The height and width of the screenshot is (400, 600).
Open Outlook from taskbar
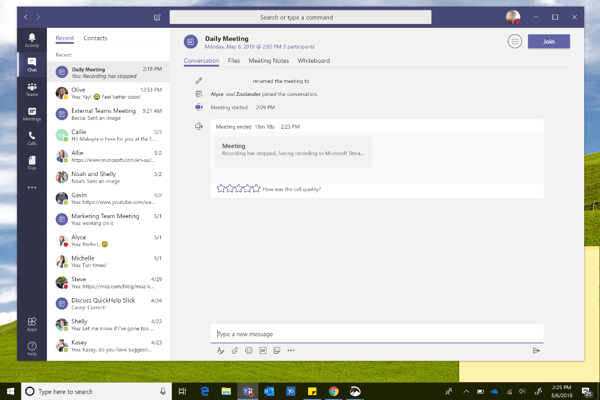pyautogui.click(x=269, y=391)
